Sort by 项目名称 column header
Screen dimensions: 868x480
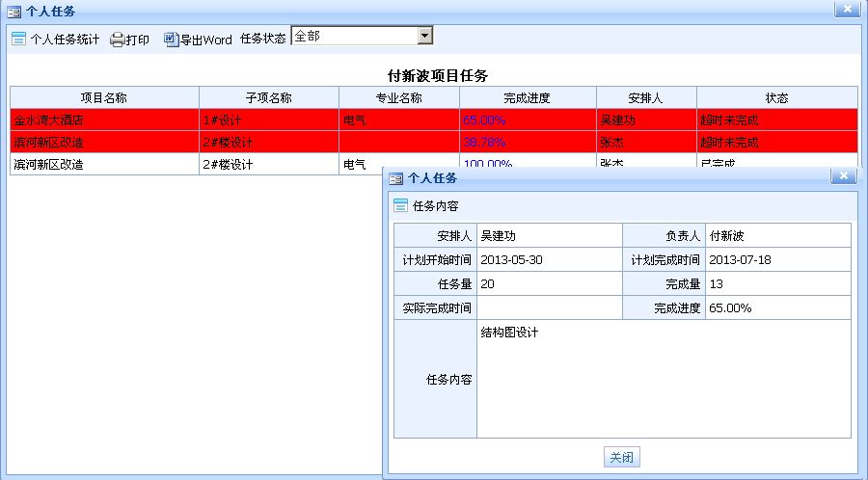pyautogui.click(x=104, y=98)
